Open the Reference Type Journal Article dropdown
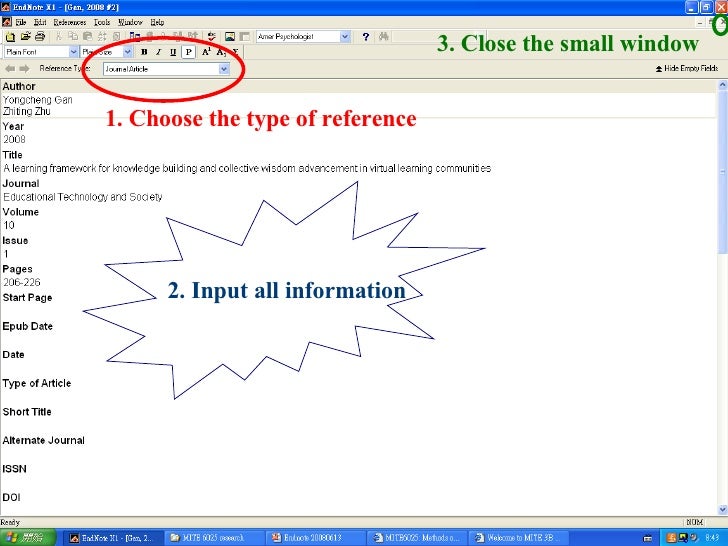Viewport: 728px width, 546px height. point(224,69)
